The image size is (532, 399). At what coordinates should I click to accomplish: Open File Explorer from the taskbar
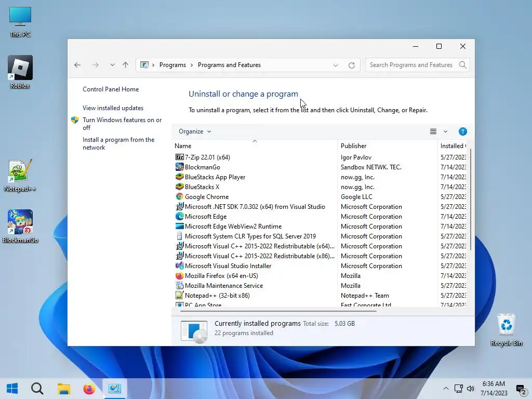click(63, 389)
